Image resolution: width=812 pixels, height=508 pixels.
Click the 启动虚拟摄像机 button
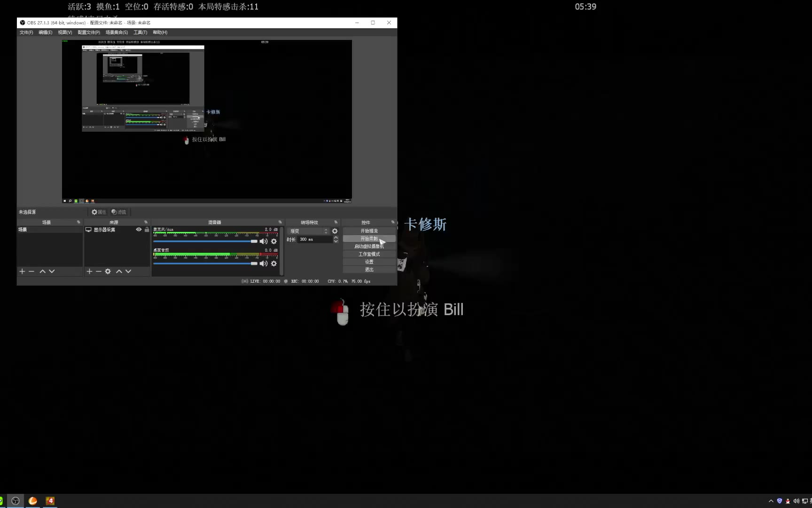coord(369,246)
